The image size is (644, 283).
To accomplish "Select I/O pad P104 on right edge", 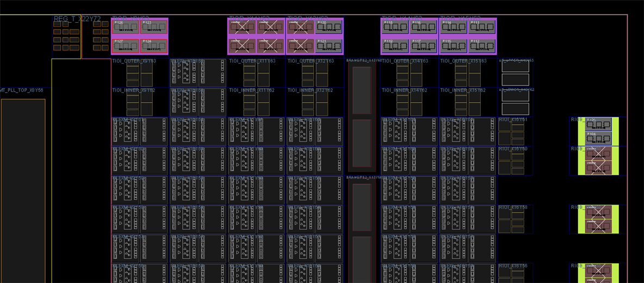I will coord(598,138).
